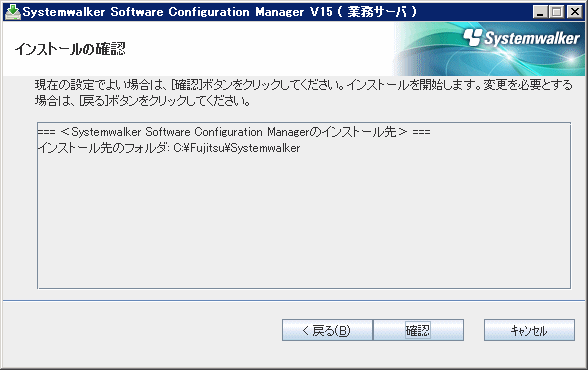
Task: Click the first line of instruction text
Action: pyautogui.click(x=304, y=85)
